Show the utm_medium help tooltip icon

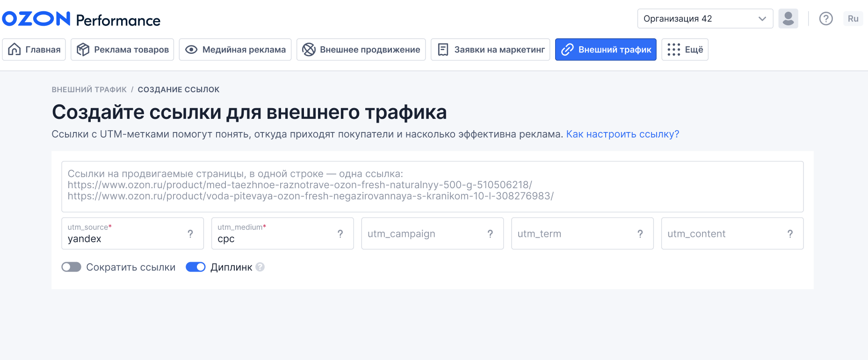[340, 234]
